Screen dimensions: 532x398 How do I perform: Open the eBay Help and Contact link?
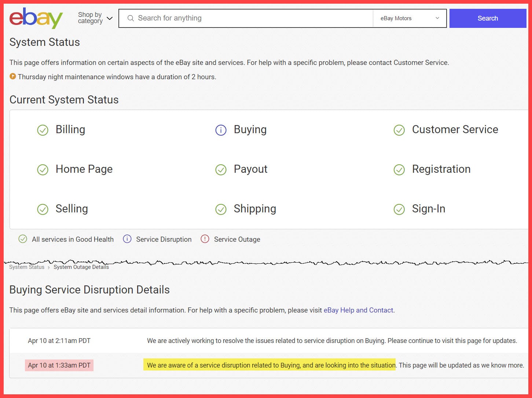[358, 310]
